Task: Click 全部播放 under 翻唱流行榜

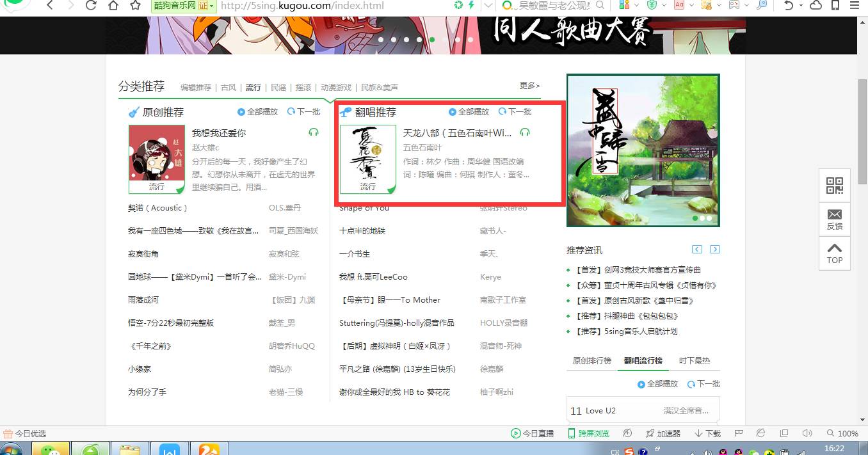Action: tap(657, 384)
